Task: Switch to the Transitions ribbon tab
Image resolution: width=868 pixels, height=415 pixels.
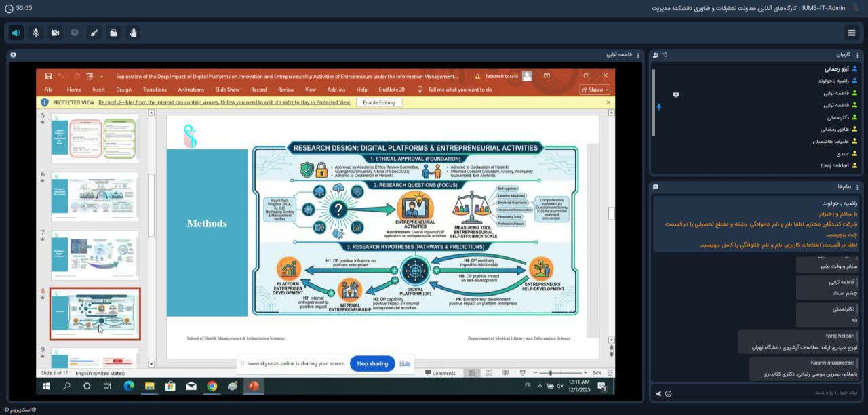Action: 155,90
